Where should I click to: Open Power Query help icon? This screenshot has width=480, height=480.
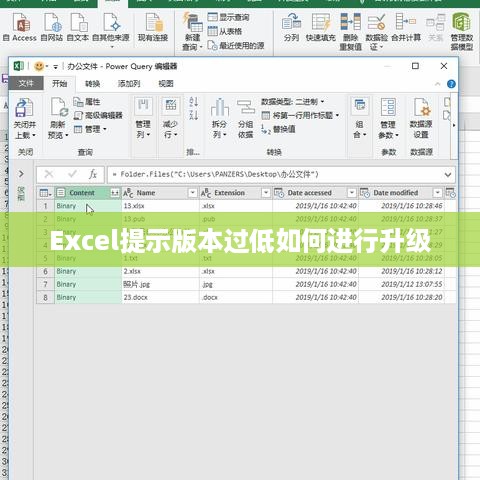451,84
